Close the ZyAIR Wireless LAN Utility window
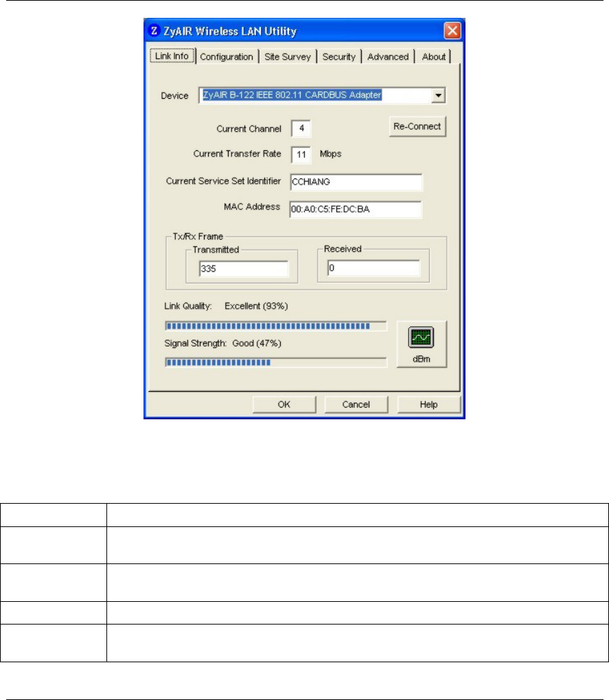Image resolution: width=609 pixels, height=700 pixels. click(452, 31)
